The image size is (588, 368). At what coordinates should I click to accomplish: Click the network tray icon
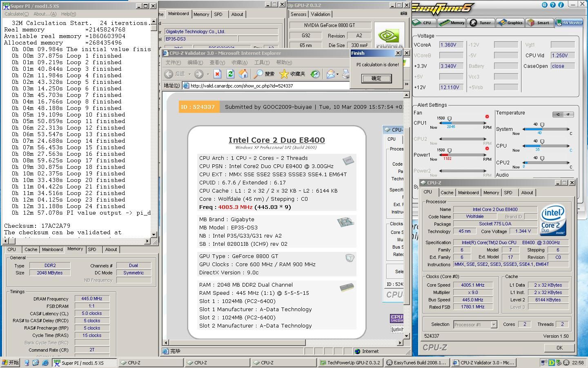click(x=544, y=363)
